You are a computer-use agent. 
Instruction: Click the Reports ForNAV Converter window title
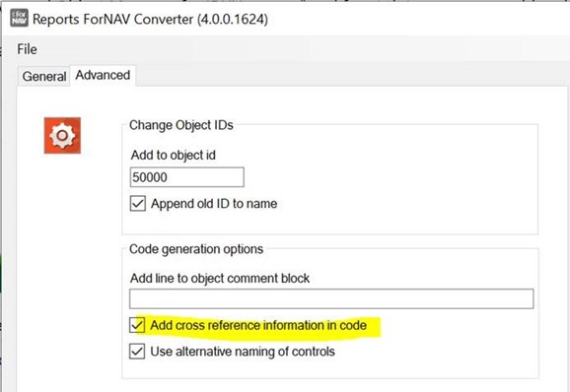(x=150, y=20)
